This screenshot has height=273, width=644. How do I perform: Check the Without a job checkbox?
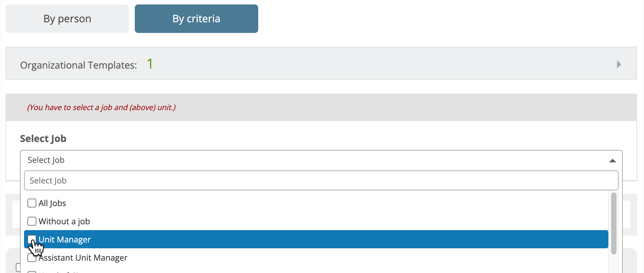[32, 221]
